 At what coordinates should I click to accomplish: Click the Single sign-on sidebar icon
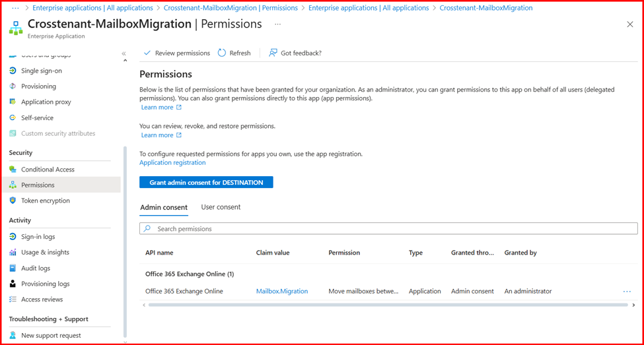13,71
